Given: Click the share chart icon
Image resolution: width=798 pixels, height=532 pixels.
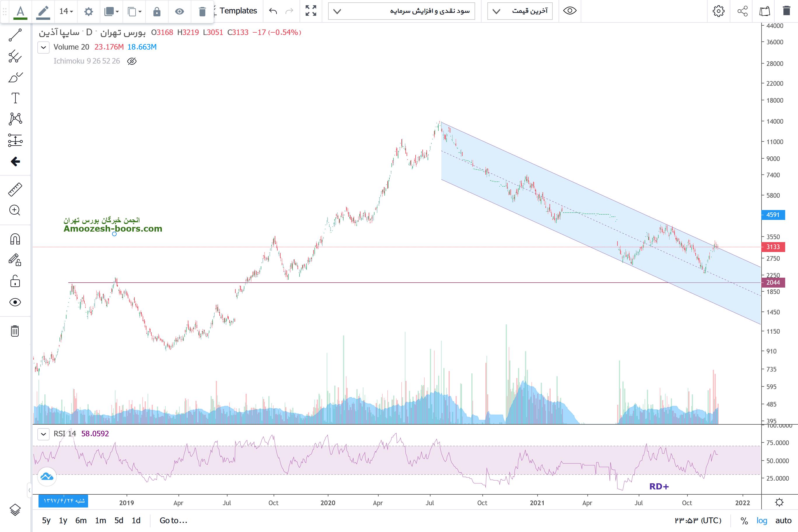Looking at the screenshot, I should [x=742, y=11].
